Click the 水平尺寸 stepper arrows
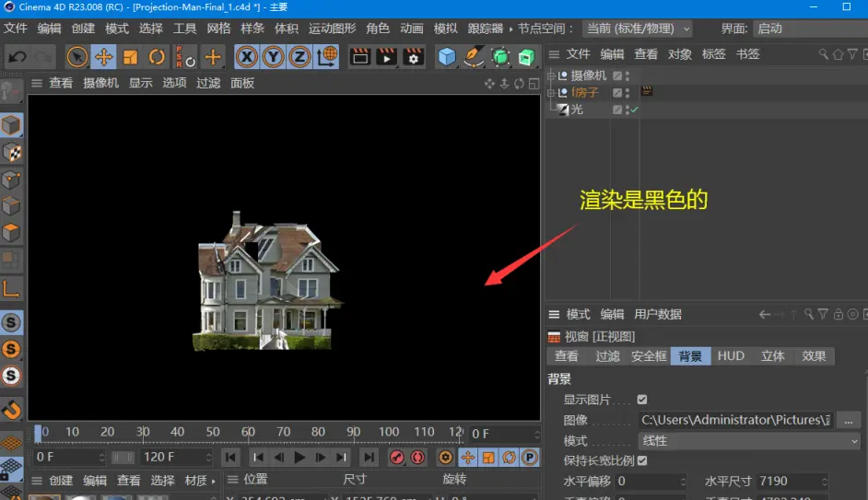The width and height of the screenshot is (868, 500). pyautogui.click(x=825, y=482)
